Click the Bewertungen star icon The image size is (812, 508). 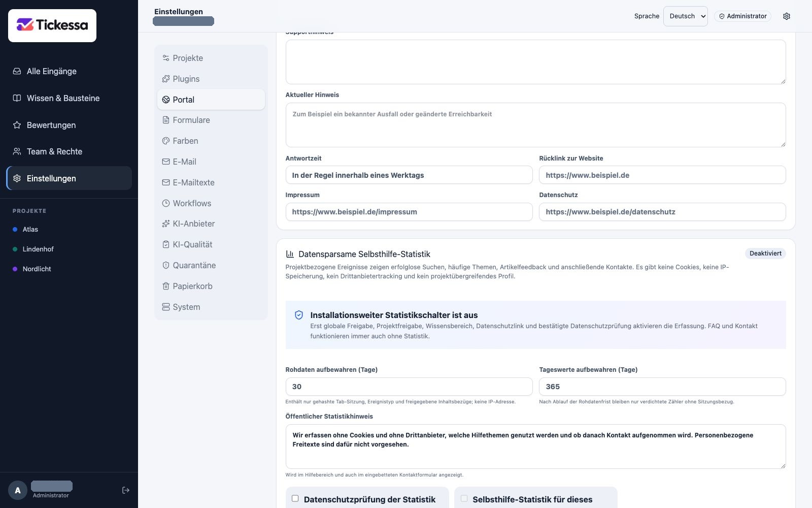click(x=17, y=125)
